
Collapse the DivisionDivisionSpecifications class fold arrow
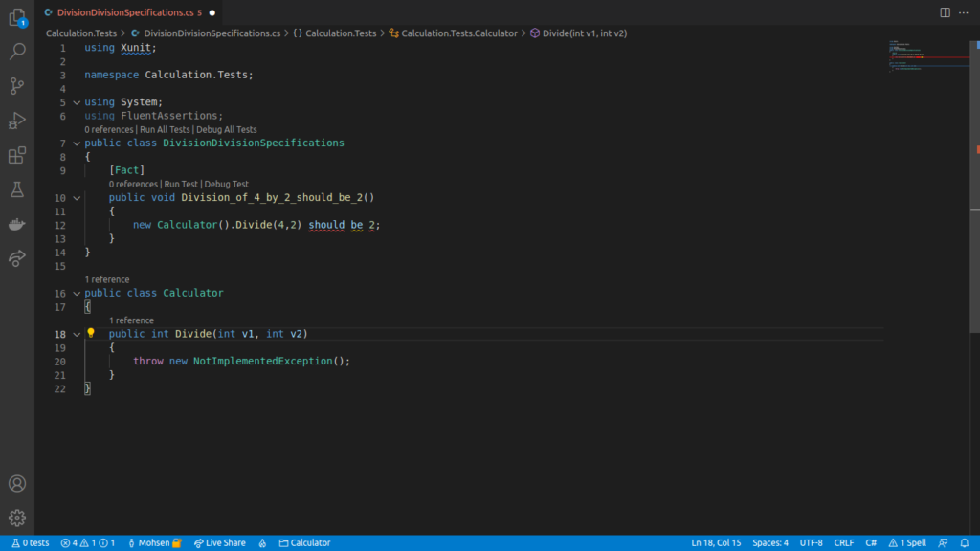point(77,143)
